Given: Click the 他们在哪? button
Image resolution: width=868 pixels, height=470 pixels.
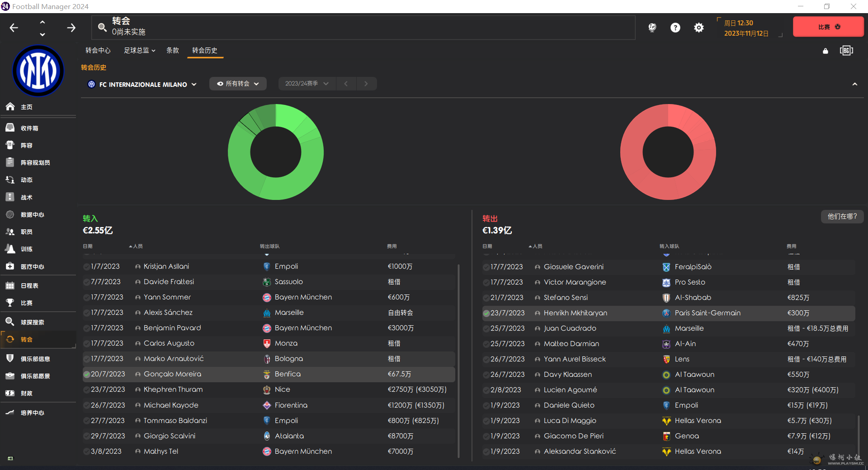Looking at the screenshot, I should (x=842, y=216).
